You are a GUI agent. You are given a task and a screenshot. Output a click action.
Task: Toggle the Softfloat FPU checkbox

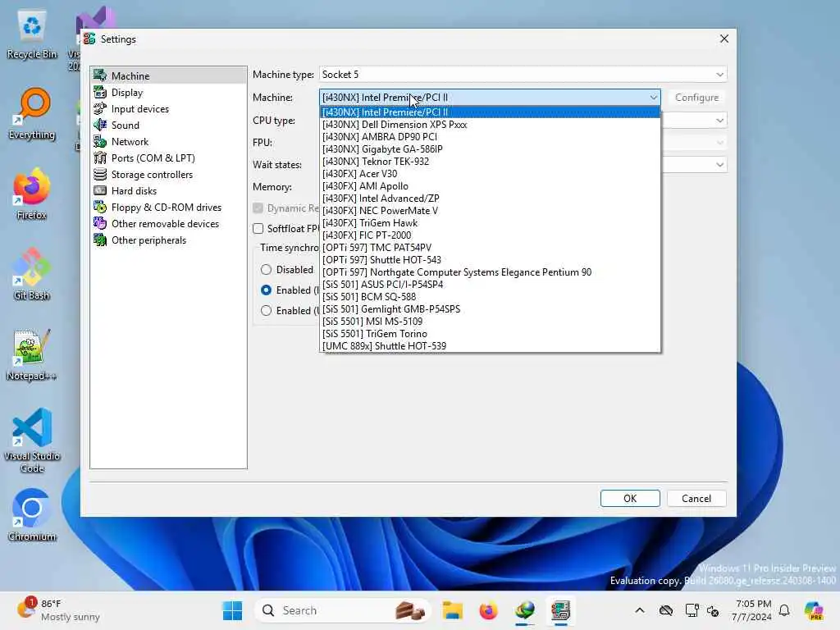click(258, 229)
